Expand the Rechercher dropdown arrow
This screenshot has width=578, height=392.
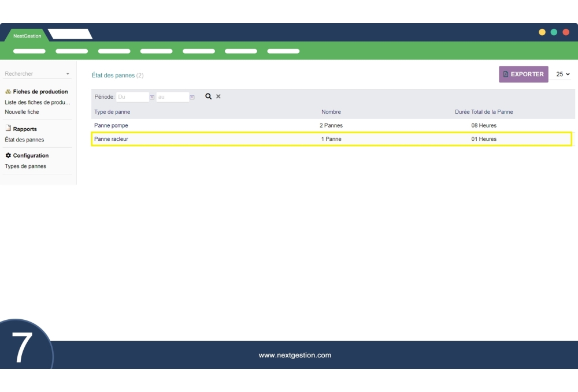68,74
